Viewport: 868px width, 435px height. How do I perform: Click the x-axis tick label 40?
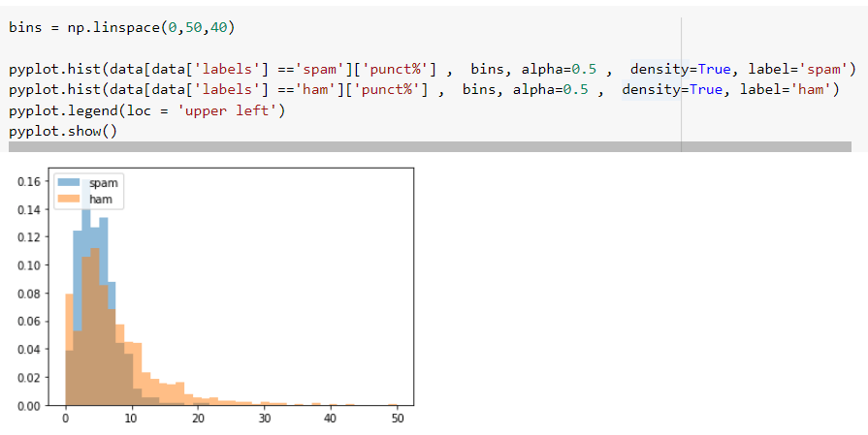tap(331, 419)
